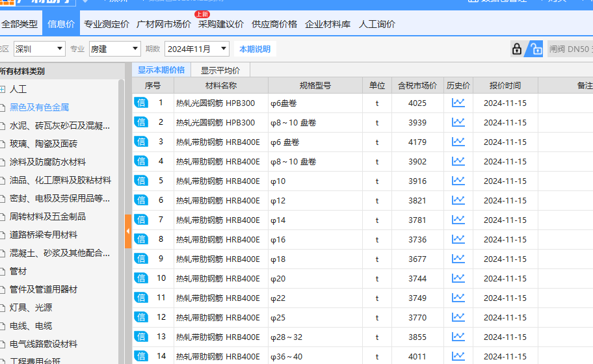Screen dimensions: 593x364
Task: Select 灯具、光源 category
Action: [x=31, y=307]
